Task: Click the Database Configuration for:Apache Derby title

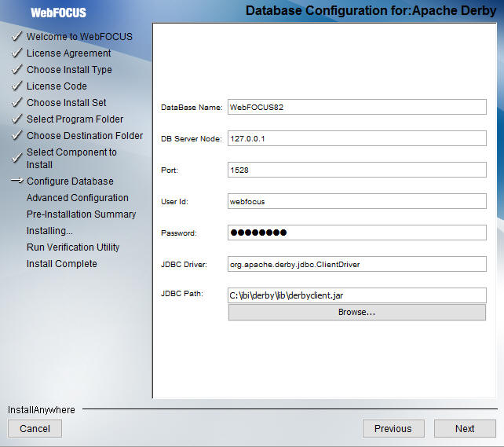Action: point(371,11)
